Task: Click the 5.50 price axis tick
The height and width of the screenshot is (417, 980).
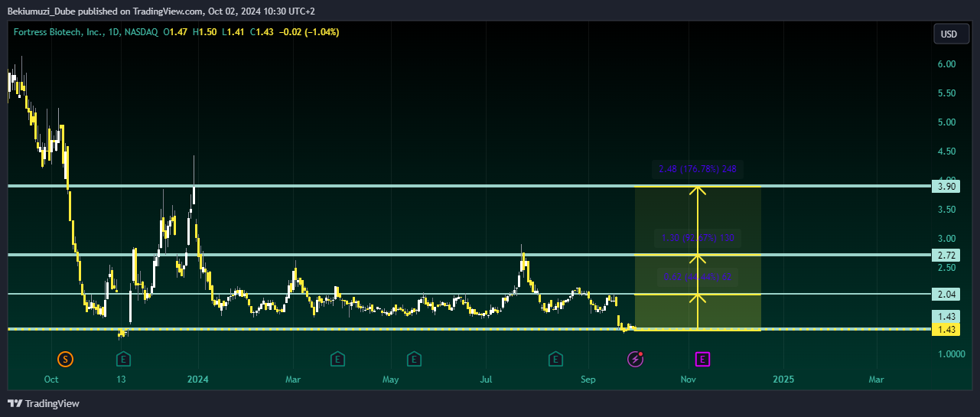Action: 946,93
